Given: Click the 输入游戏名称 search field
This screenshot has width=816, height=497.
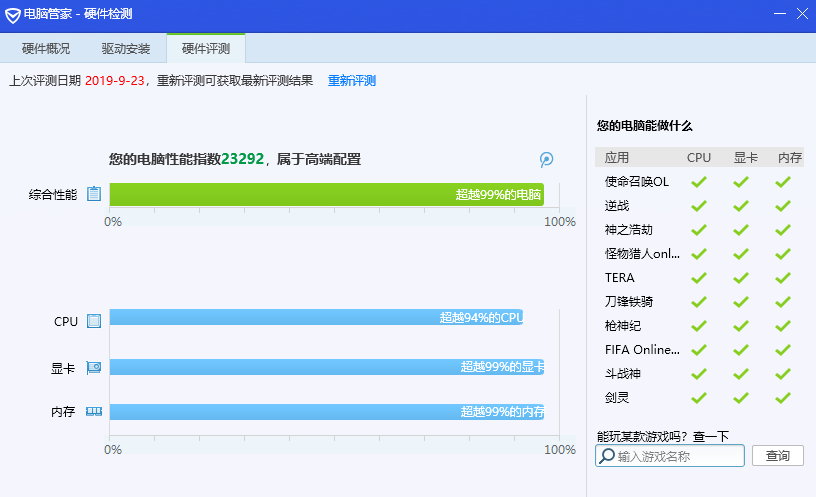Looking at the screenshot, I should tap(670, 456).
